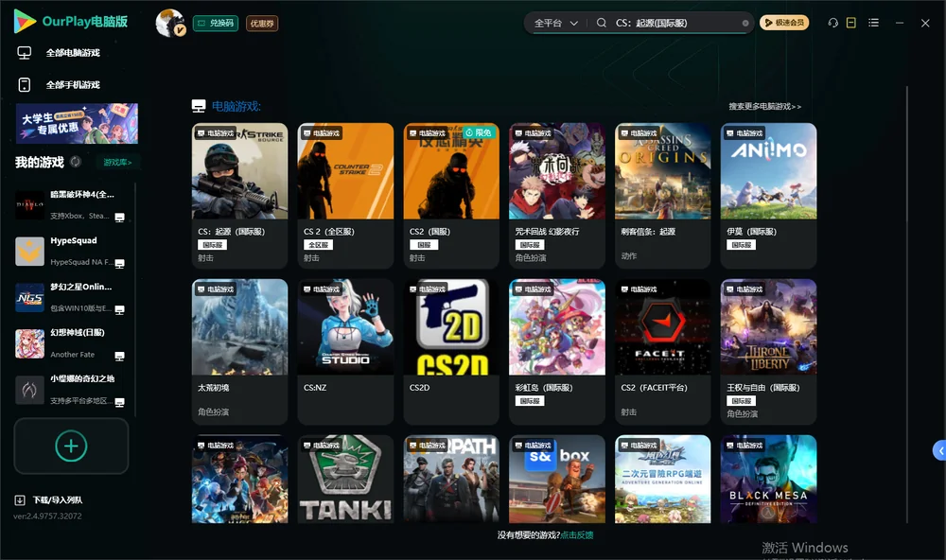Open the CS2 (国服) 限免 game card
The height and width of the screenshot is (560, 946).
click(x=451, y=196)
